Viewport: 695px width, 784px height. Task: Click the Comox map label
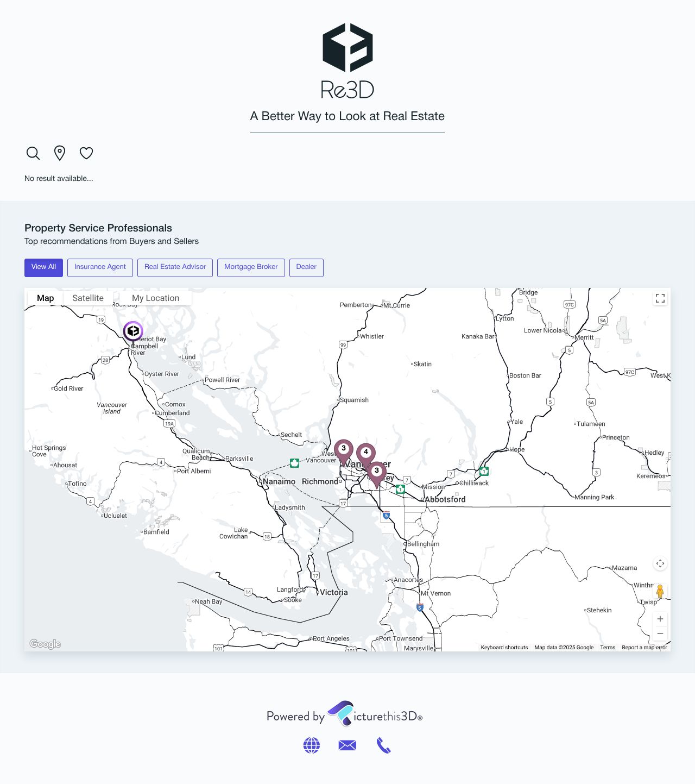(x=175, y=404)
